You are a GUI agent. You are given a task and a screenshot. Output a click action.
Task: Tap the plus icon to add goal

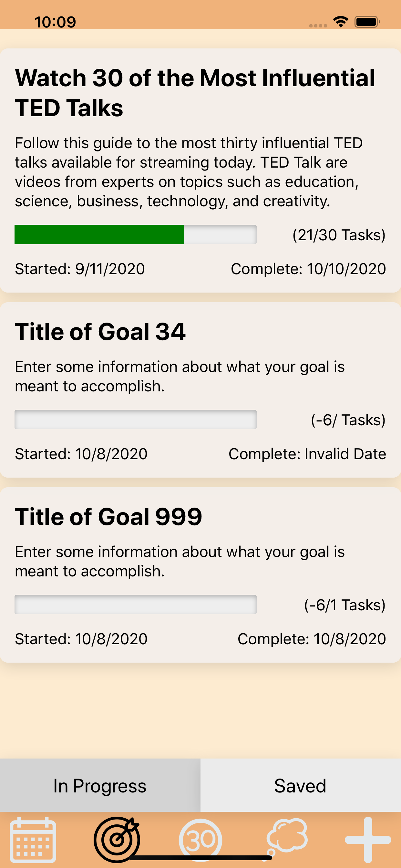[x=368, y=839]
